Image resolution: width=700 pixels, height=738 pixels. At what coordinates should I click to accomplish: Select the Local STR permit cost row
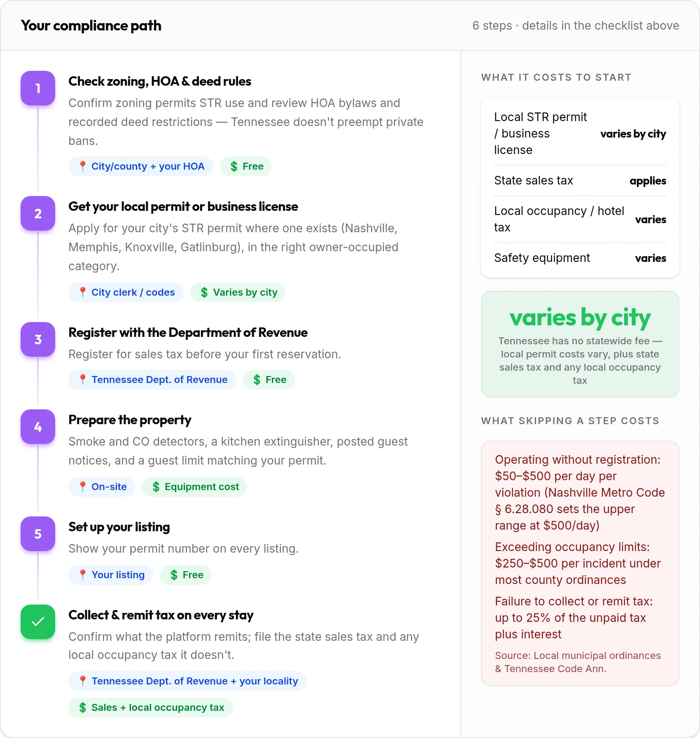pos(580,133)
